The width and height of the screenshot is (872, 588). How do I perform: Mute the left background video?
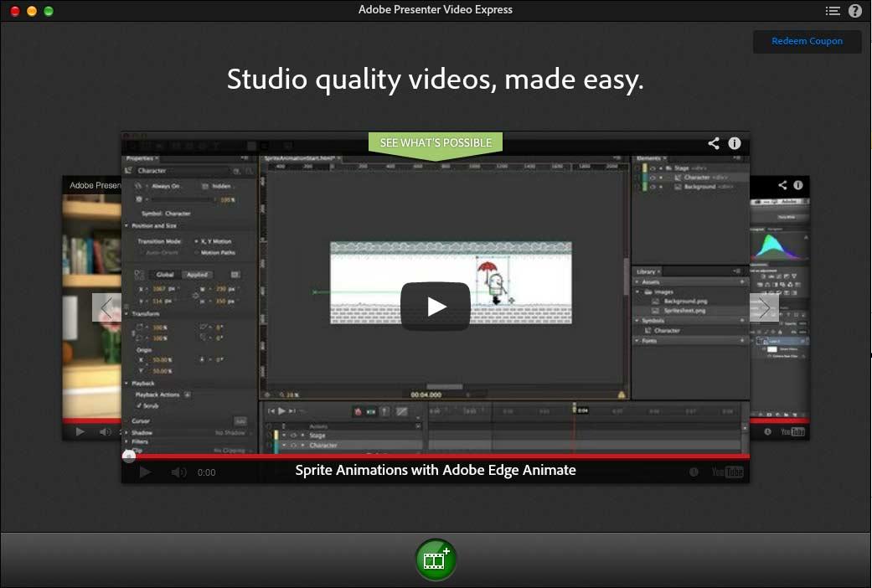click(105, 431)
